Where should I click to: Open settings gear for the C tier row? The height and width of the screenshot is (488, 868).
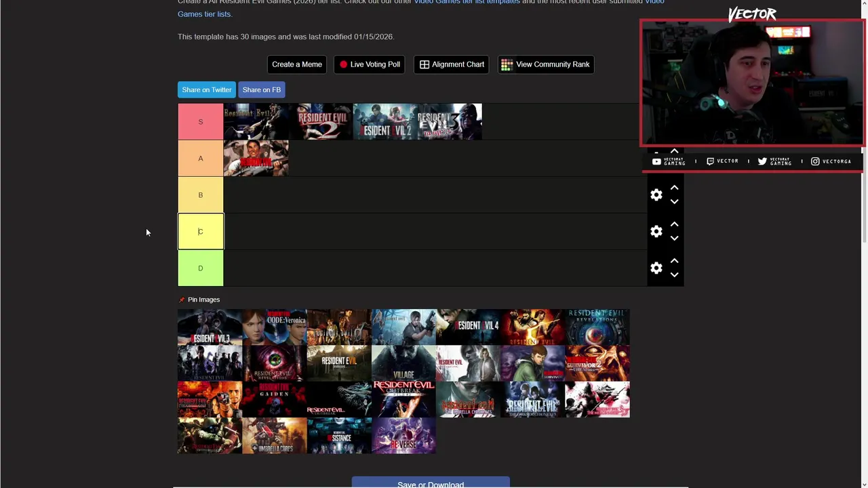(x=656, y=232)
